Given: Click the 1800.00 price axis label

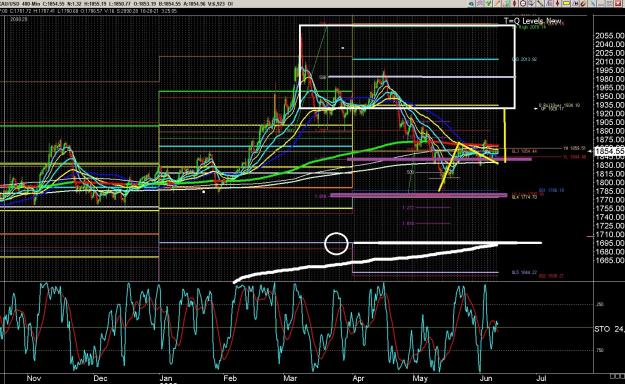Looking at the screenshot, I should coord(610,183).
